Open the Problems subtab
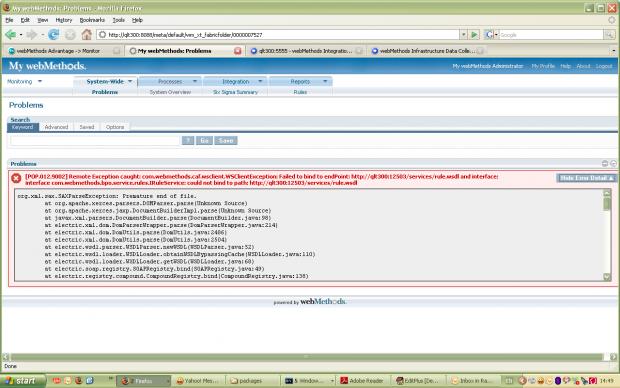 tap(105, 92)
